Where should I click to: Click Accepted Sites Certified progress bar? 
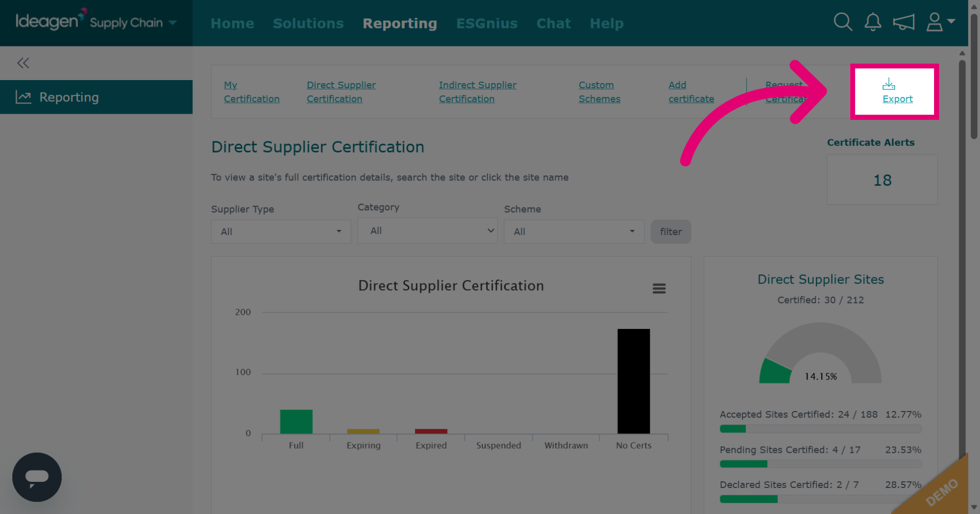click(x=820, y=429)
